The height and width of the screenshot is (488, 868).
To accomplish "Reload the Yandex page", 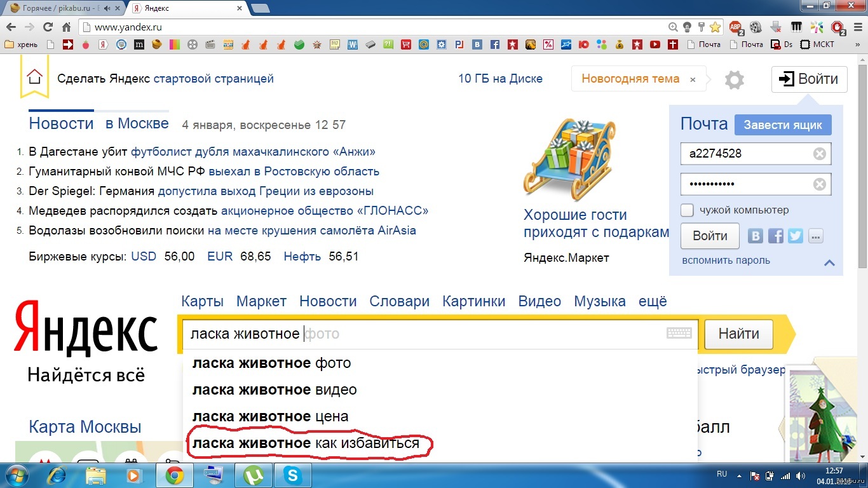I will pos(48,27).
